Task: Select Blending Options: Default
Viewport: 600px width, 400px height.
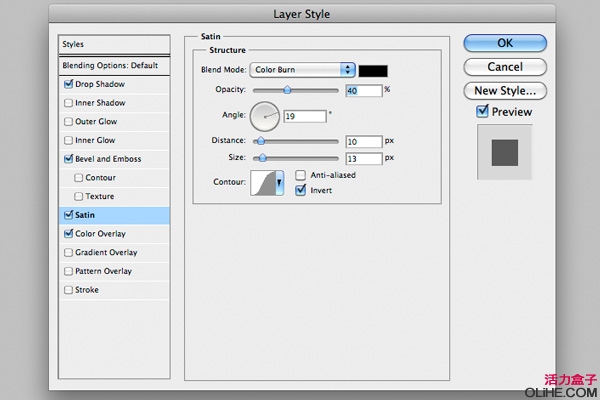Action: [x=114, y=65]
